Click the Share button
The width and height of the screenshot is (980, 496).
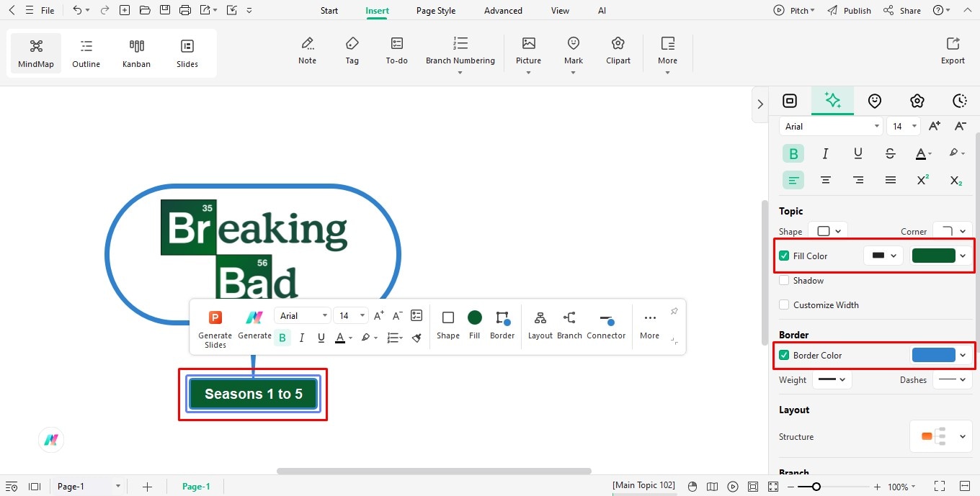902,11
